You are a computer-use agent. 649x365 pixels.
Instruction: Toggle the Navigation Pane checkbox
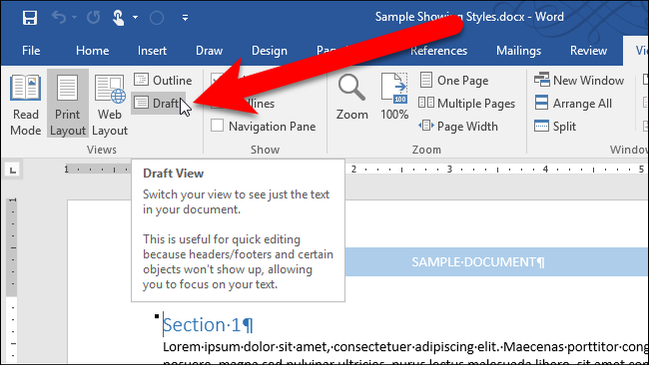[217, 125]
